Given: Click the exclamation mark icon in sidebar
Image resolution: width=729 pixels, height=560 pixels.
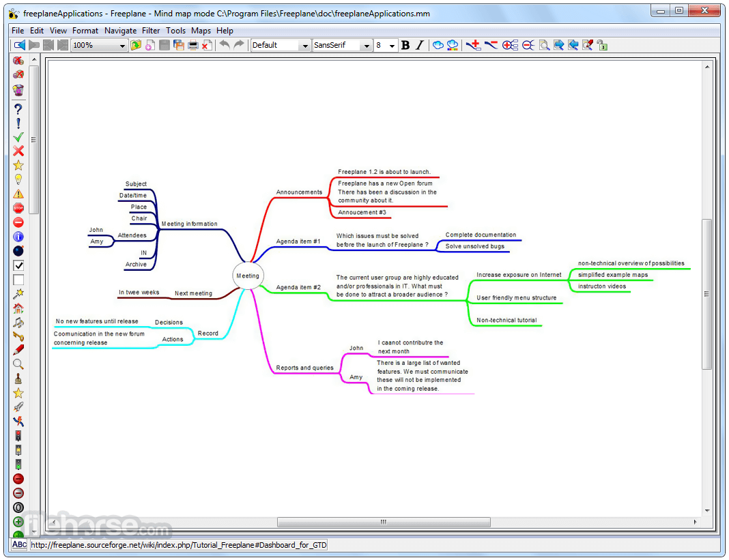Looking at the screenshot, I should (x=18, y=123).
